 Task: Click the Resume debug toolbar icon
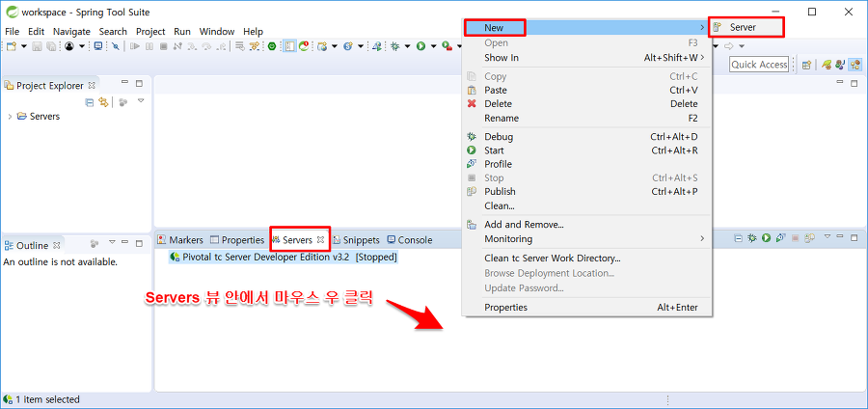135,46
